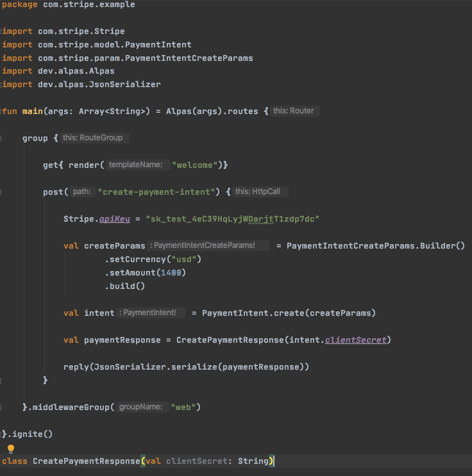Click the String type in class declaration
Viewport: 472px width, 476px height.
click(x=253, y=461)
